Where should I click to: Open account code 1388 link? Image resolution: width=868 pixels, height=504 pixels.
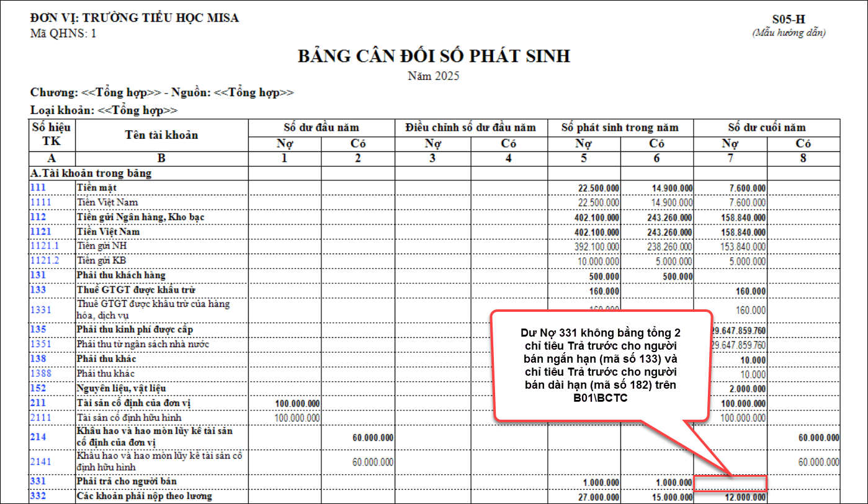coord(40,373)
